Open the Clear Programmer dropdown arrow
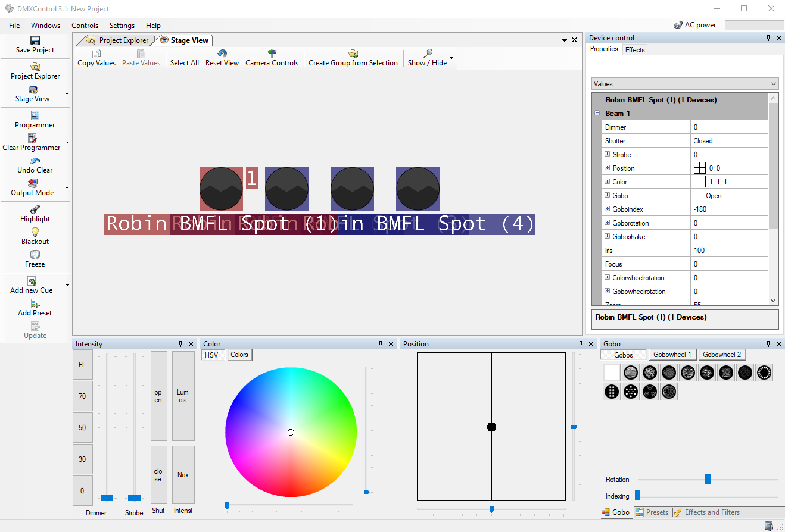 [67, 142]
